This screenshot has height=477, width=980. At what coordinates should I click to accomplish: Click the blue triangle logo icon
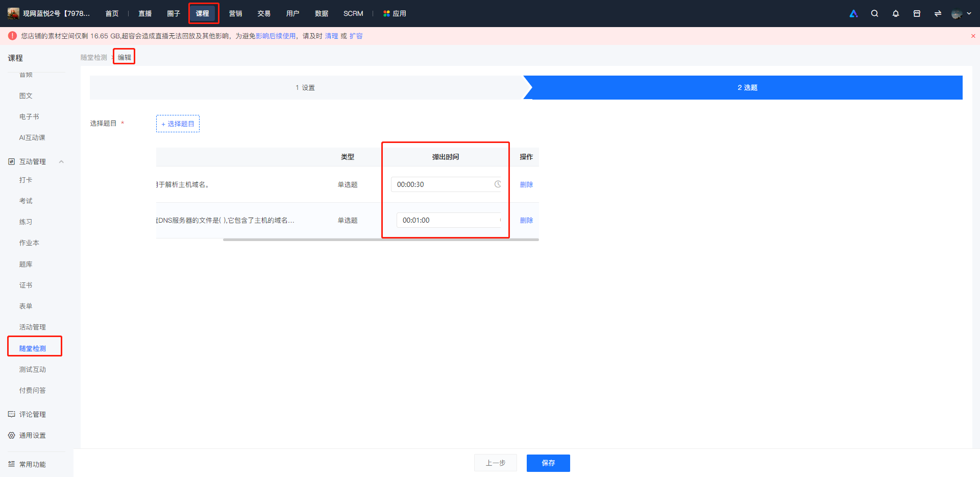coord(853,14)
